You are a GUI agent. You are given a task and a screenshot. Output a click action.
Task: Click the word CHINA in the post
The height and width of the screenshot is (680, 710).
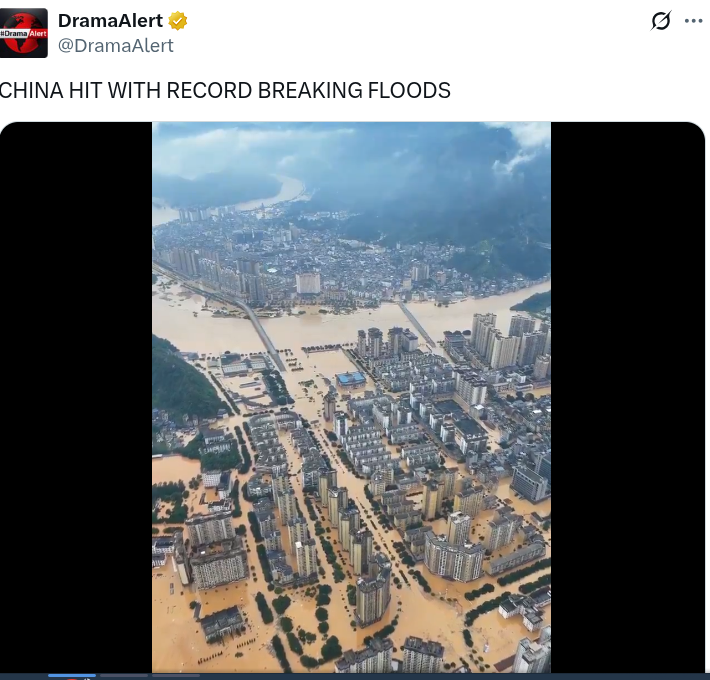[x=31, y=90]
